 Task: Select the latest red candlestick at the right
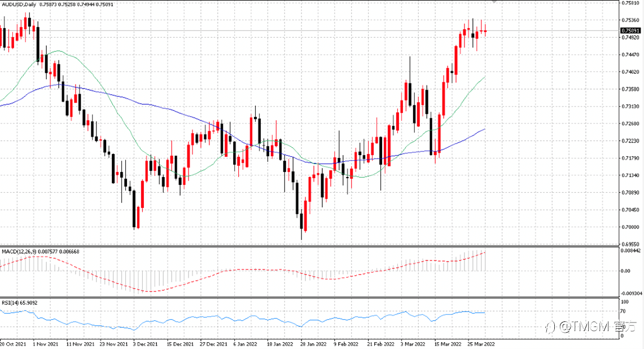(x=485, y=31)
